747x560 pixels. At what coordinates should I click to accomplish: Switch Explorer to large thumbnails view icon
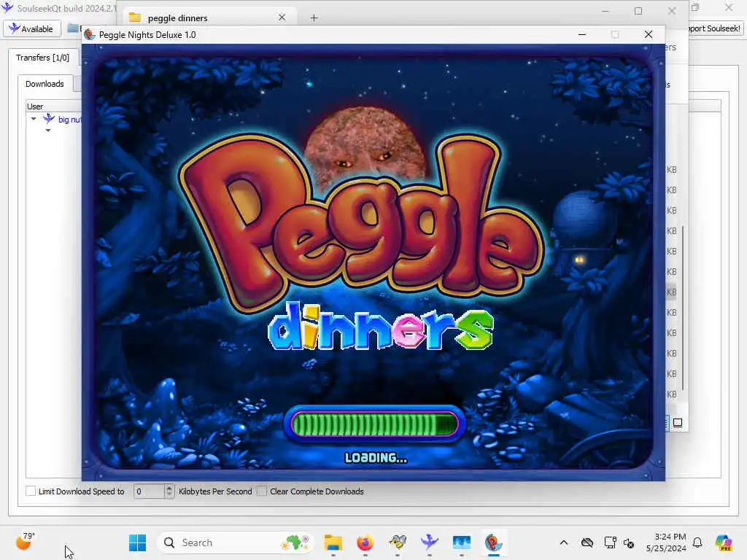(678, 422)
